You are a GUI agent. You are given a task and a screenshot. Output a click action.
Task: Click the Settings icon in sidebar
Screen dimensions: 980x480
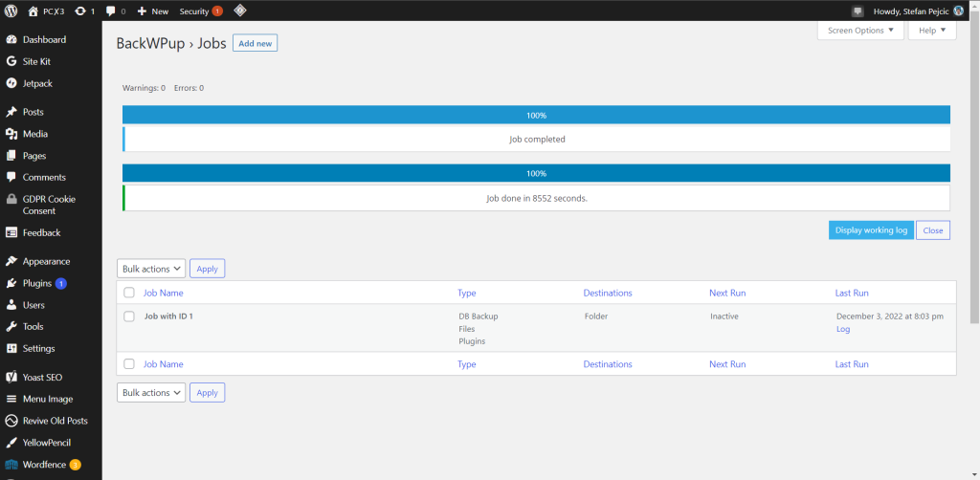[x=11, y=348]
